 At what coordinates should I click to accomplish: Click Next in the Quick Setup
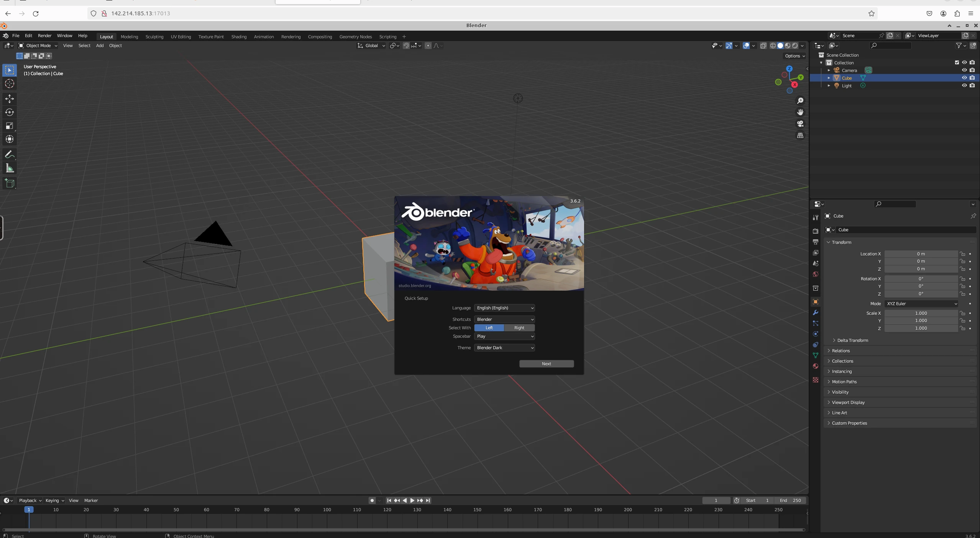(547, 364)
